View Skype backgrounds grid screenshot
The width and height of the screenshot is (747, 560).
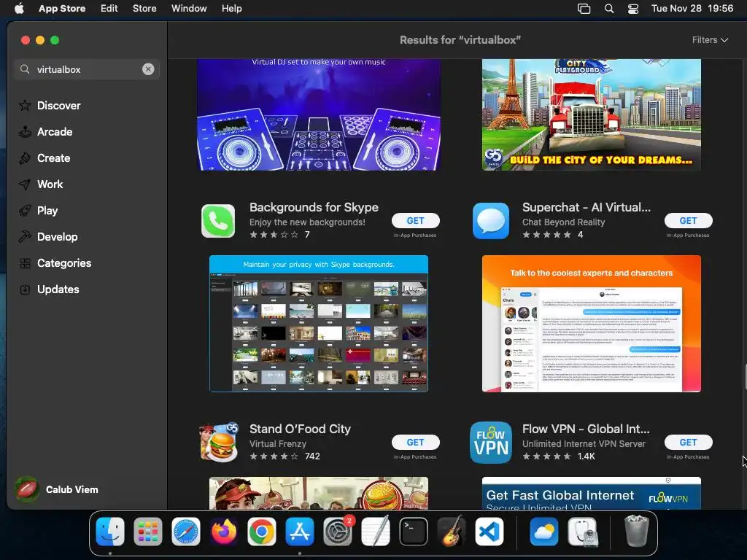(x=319, y=324)
